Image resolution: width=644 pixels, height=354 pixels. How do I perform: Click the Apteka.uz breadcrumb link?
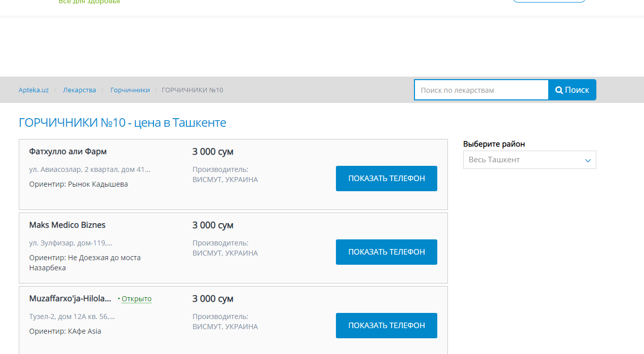click(33, 90)
